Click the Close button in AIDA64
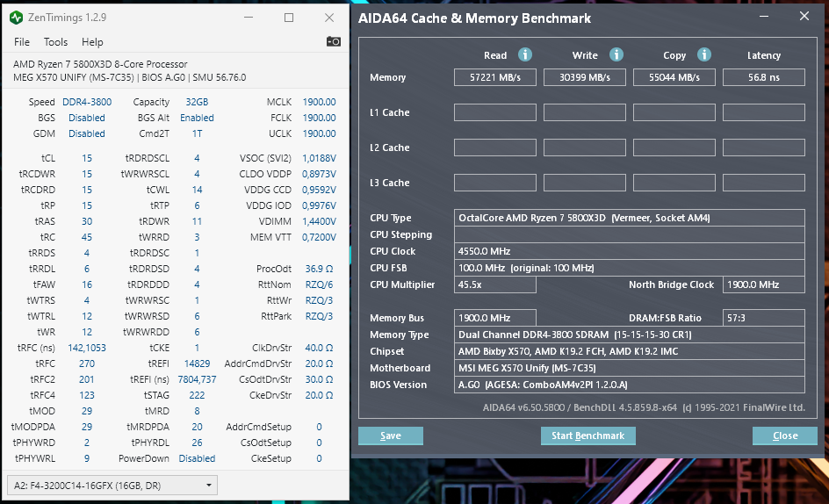The image size is (829, 504). [784, 436]
